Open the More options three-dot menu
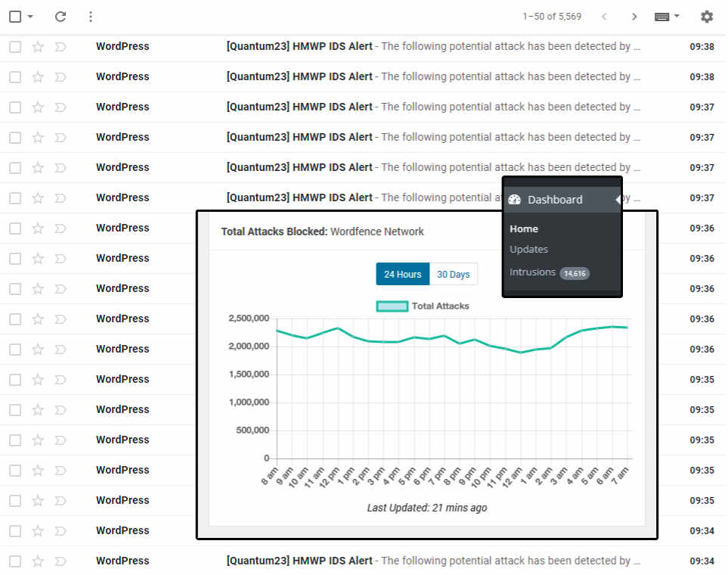728x575 pixels. pyautogui.click(x=91, y=17)
